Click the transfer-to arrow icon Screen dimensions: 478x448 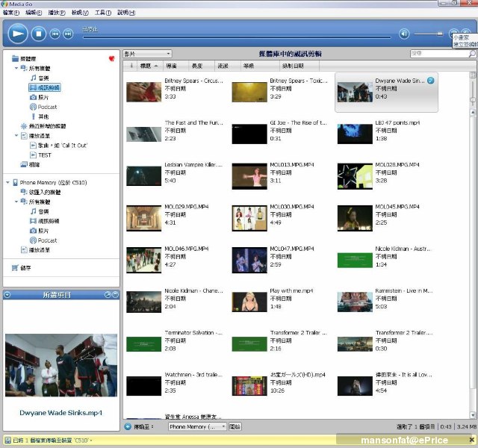[x=128, y=426]
